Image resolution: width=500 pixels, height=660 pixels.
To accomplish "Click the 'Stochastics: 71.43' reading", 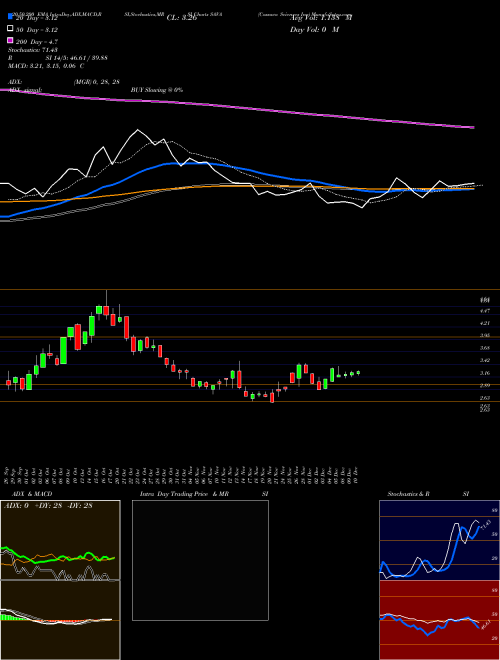I will 33,50.
